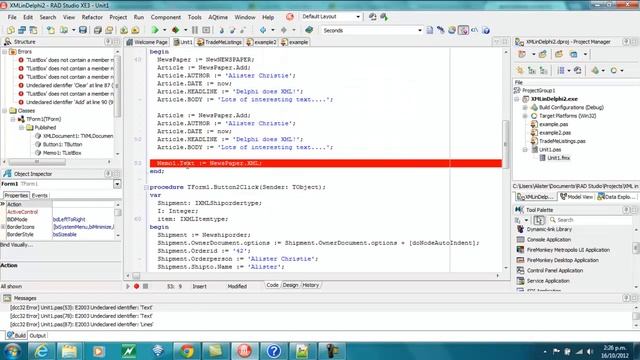Viewport: 640px width, 360px height.
Task: Click the Save Desktop layout icon
Action: tap(373, 17)
